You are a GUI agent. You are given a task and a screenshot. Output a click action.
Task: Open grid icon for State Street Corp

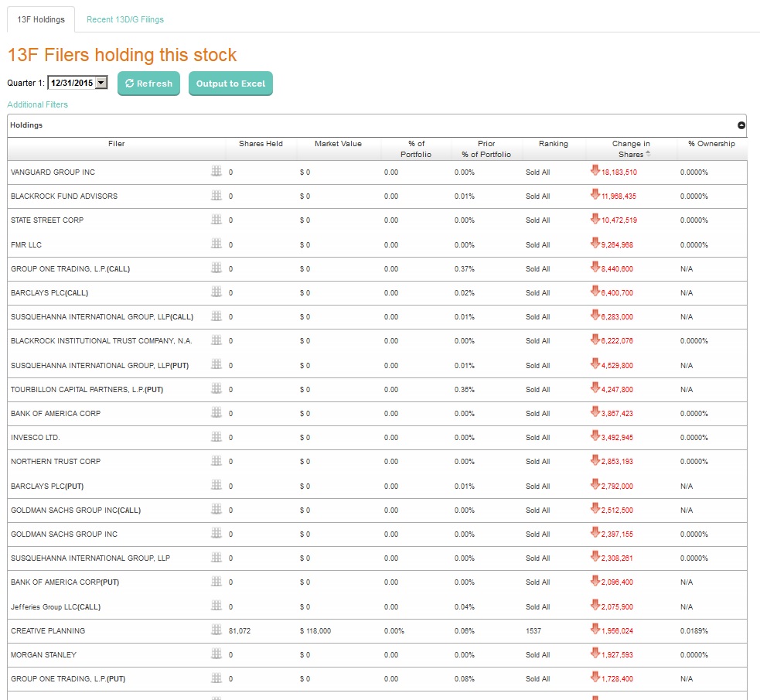(216, 220)
